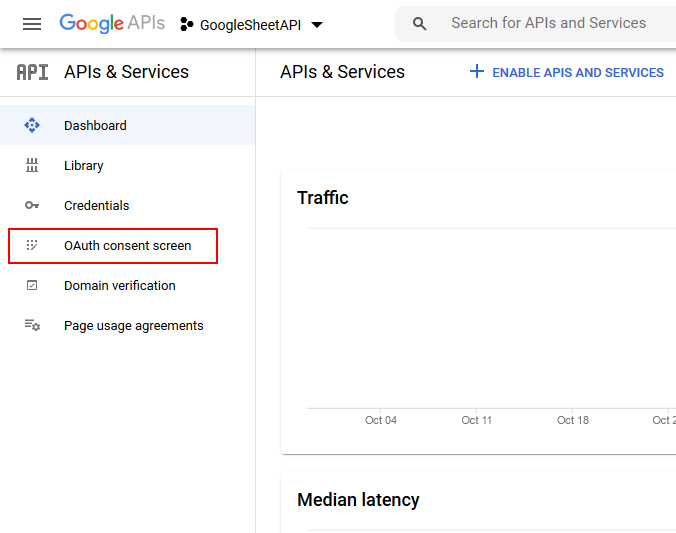Click the Google APIs logo
Viewport: 676px width, 533px height.
coord(112,23)
